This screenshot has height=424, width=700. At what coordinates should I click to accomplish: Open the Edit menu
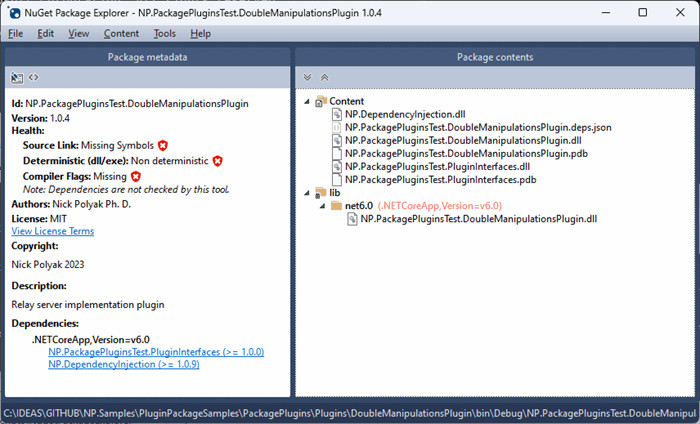(x=46, y=33)
